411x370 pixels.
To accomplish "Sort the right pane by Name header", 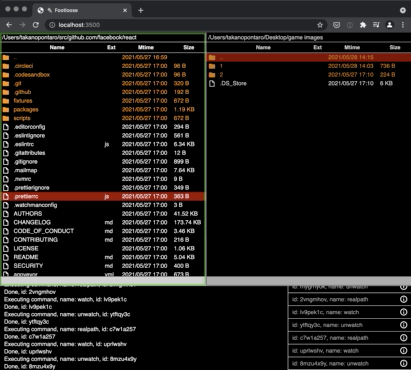I will 263,47.
